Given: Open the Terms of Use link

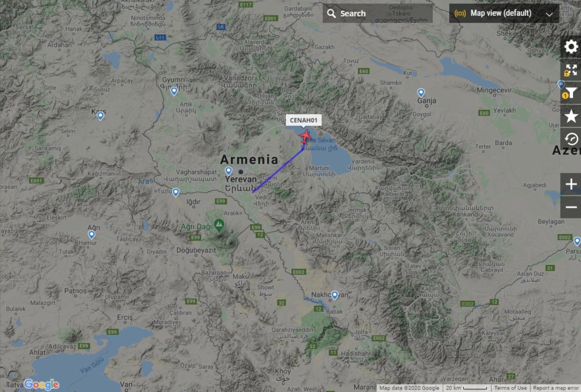Looking at the screenshot, I should [x=510, y=388].
